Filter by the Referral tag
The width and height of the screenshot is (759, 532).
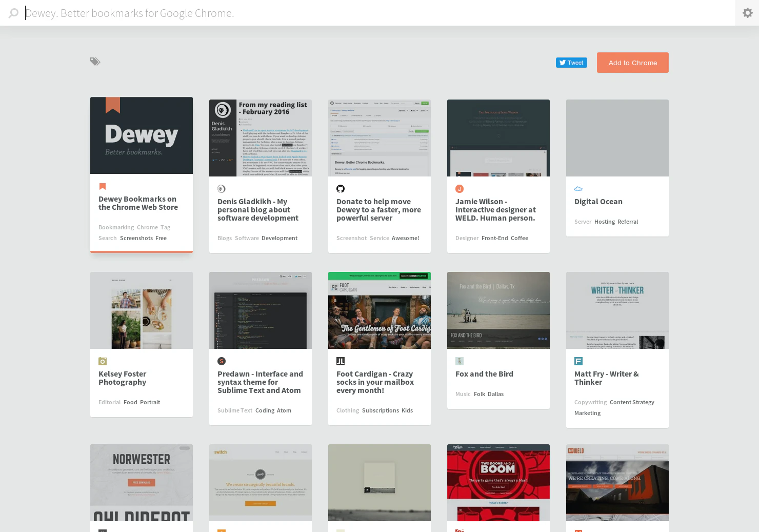tap(628, 222)
